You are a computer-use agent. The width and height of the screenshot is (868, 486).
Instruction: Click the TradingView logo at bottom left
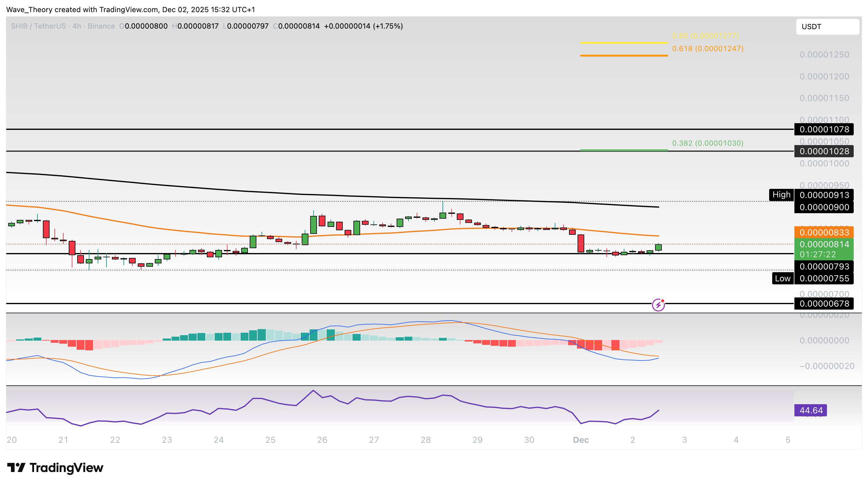[55, 468]
